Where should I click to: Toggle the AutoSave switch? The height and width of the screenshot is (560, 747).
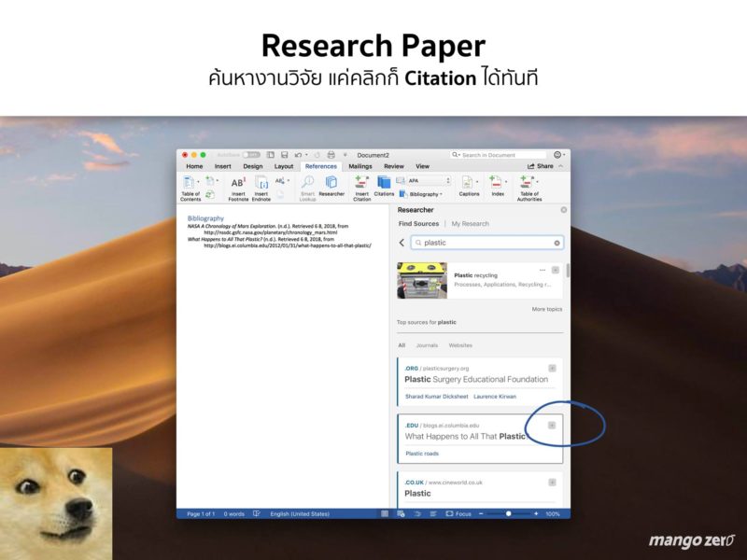pyautogui.click(x=251, y=155)
